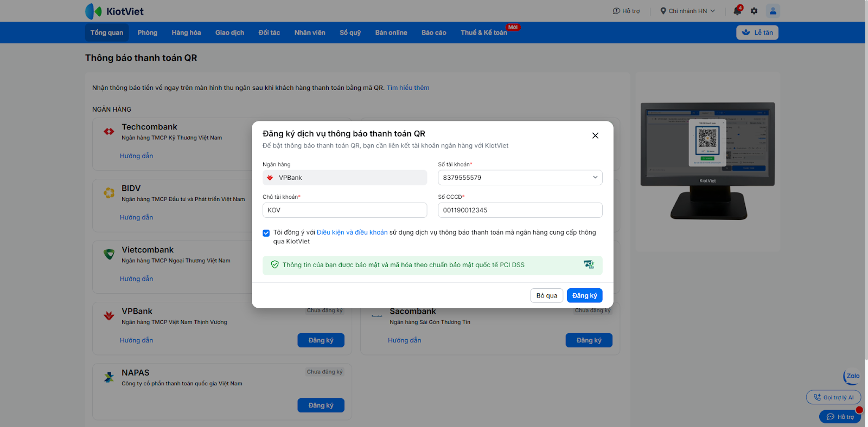Click the "Đăng ký dịch vụ thông báo thanh toán QR" title

(344, 134)
